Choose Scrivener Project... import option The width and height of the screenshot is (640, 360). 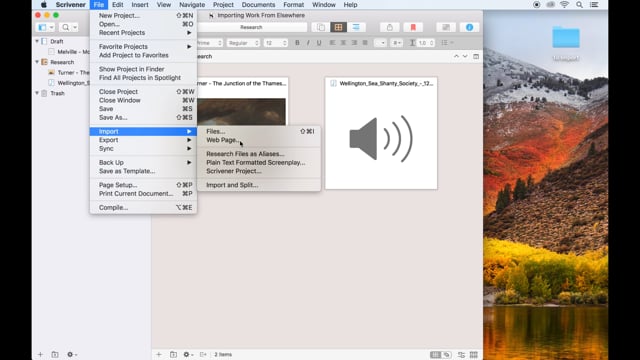pyautogui.click(x=259, y=171)
